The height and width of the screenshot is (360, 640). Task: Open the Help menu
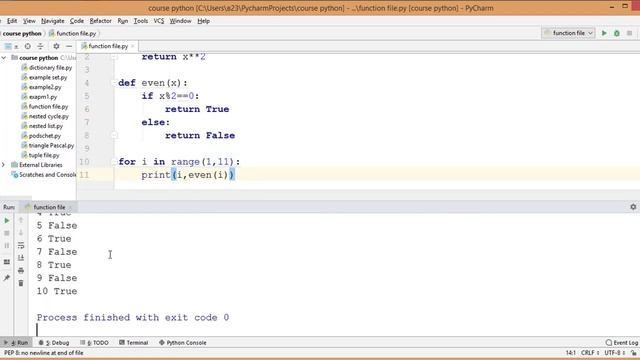pos(203,21)
